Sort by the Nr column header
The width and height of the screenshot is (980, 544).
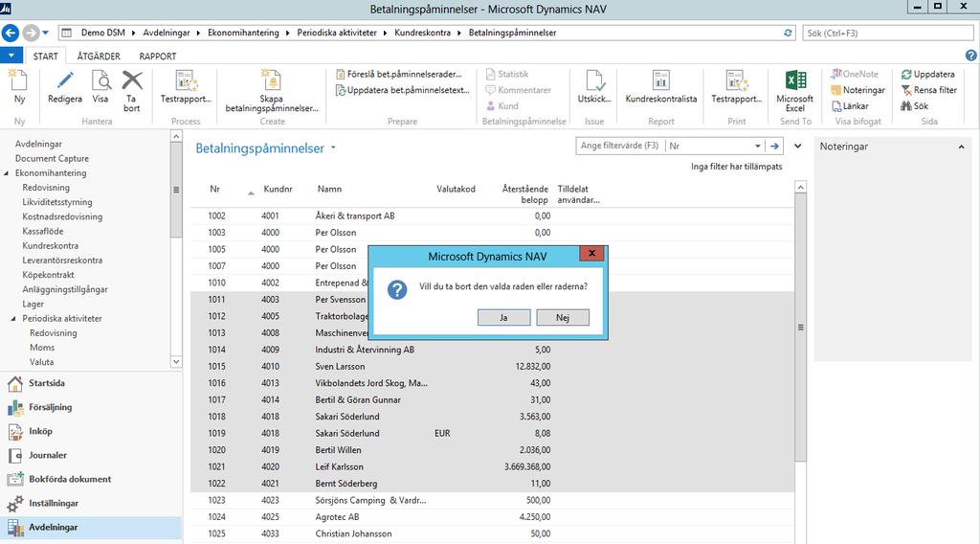215,189
